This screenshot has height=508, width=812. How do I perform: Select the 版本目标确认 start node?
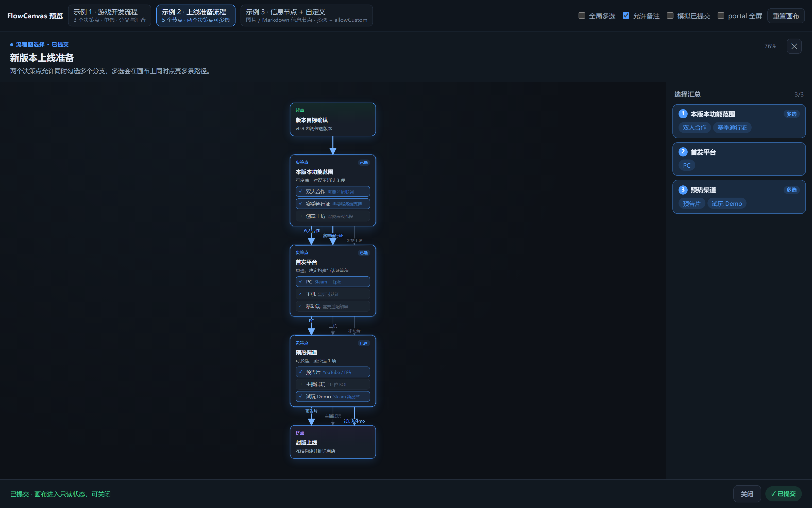click(332, 119)
